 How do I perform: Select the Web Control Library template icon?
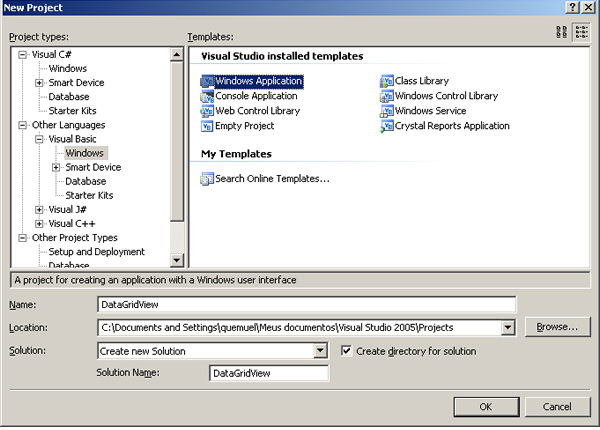207,111
